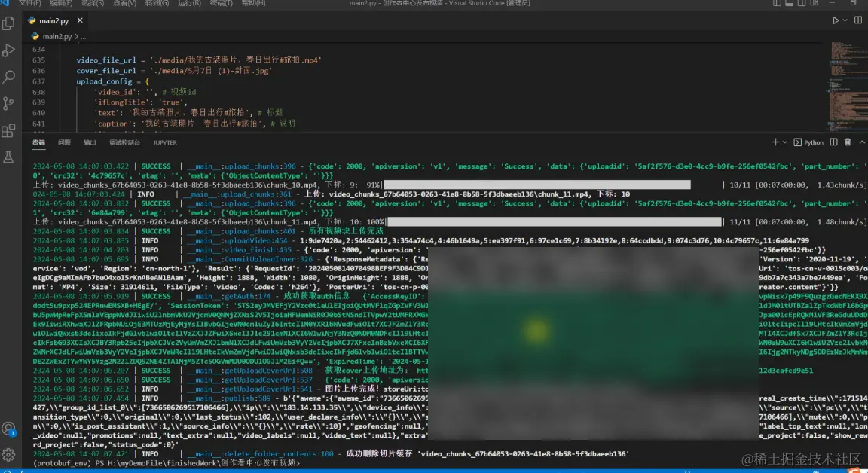Click the terminal prompt line with protobuf_env
The image size is (868, 473).
(x=166, y=463)
